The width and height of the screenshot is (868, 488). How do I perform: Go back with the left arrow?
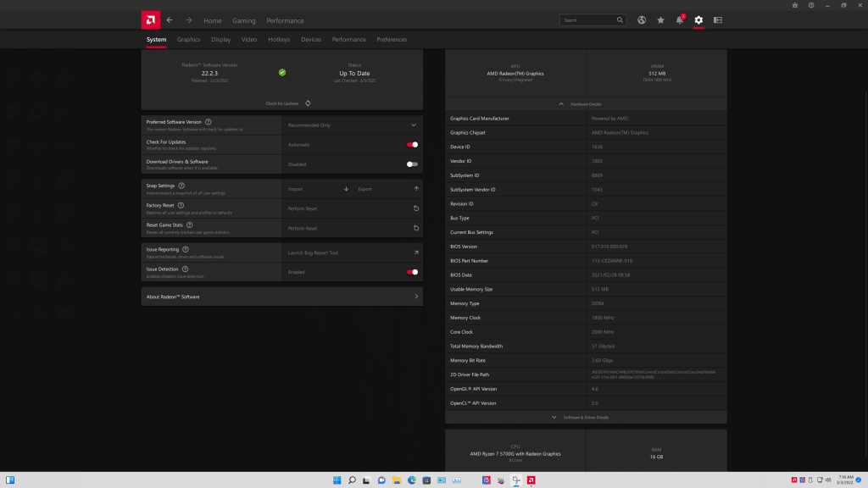pos(170,20)
